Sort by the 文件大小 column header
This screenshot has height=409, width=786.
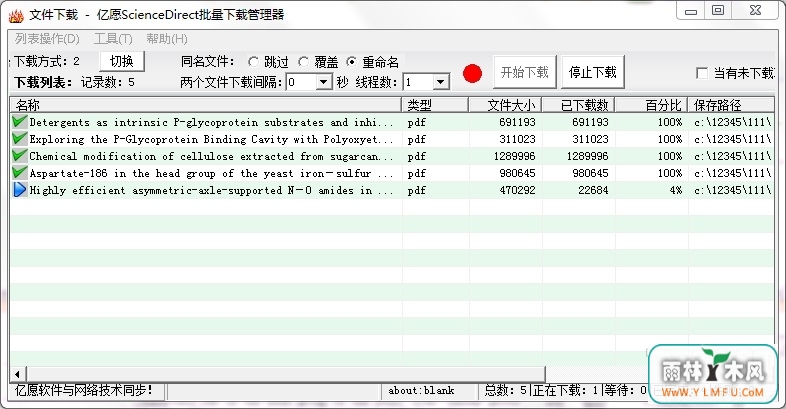click(505, 105)
